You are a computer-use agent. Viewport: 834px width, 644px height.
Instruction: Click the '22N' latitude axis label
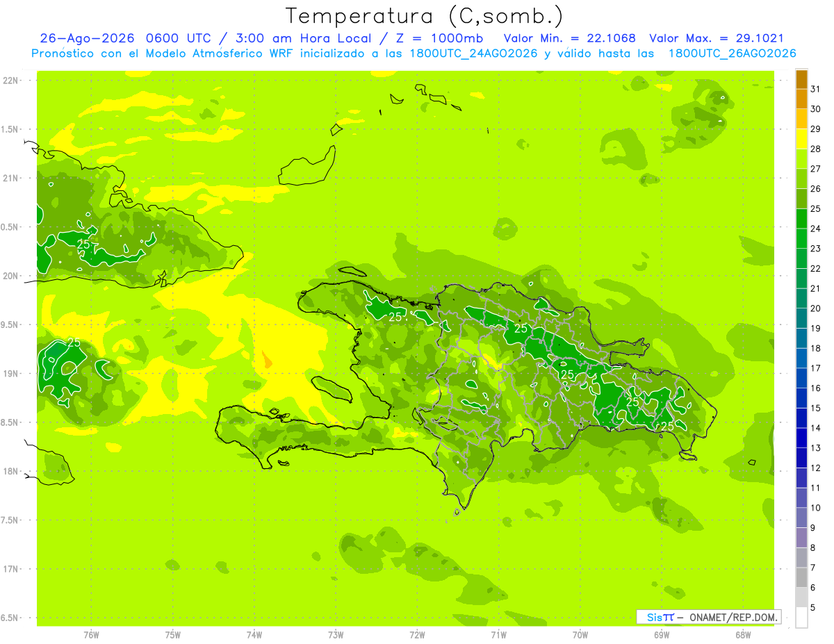10,81
